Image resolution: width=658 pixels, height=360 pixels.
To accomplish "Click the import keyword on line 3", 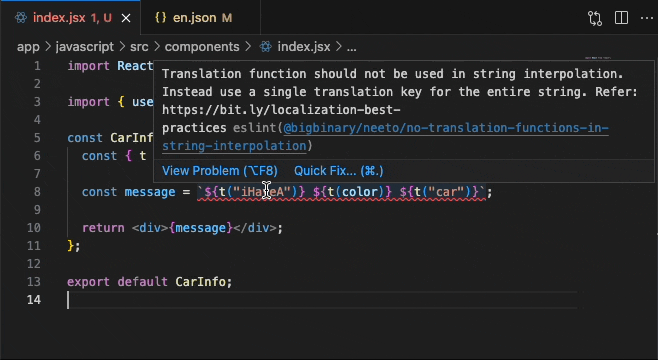I will pos(89,102).
